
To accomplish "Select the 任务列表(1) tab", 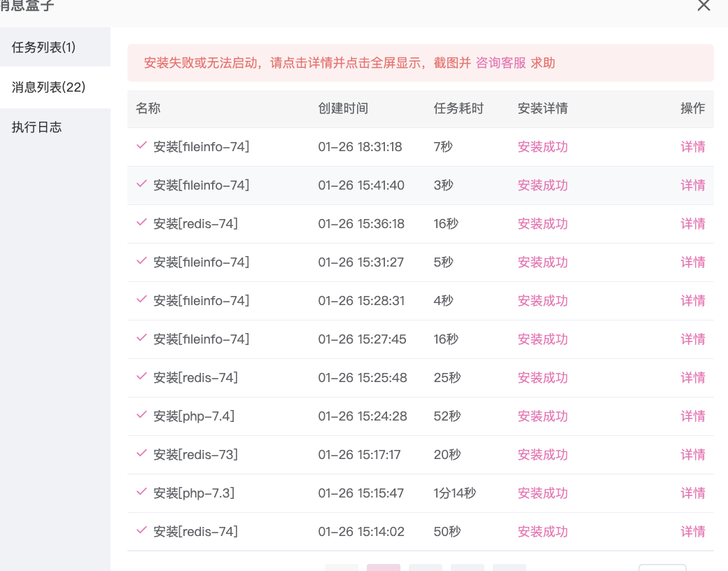I will point(44,47).
